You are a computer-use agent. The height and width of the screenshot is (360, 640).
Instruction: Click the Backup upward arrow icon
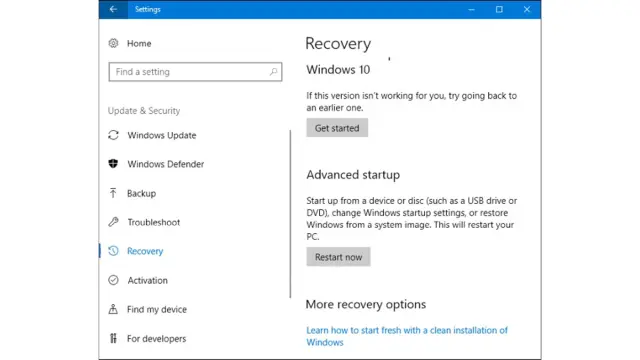[113, 193]
